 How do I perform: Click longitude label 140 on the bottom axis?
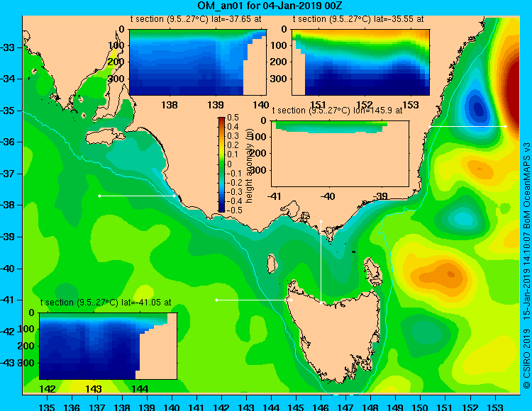(172, 407)
